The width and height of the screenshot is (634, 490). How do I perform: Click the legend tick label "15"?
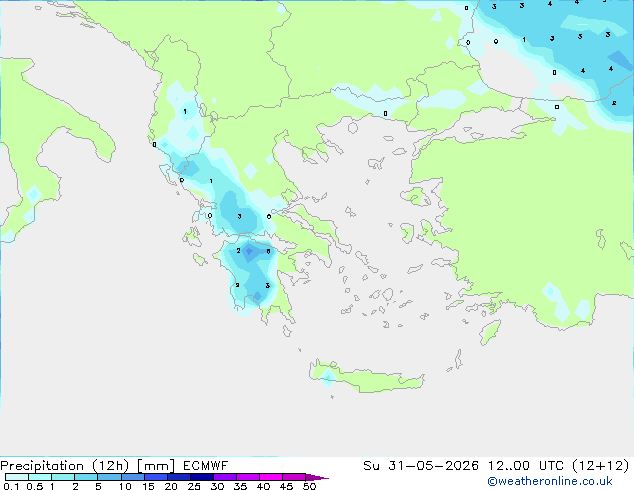tap(148, 486)
